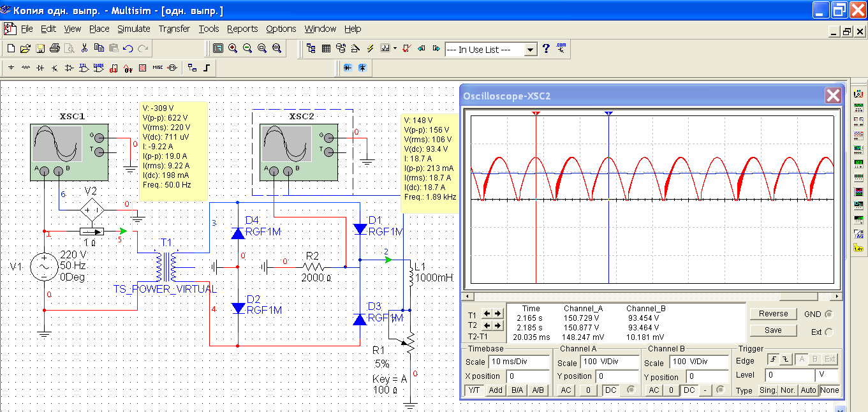The image size is (868, 412).
Task: Click the Open file folder icon
Action: [25, 48]
